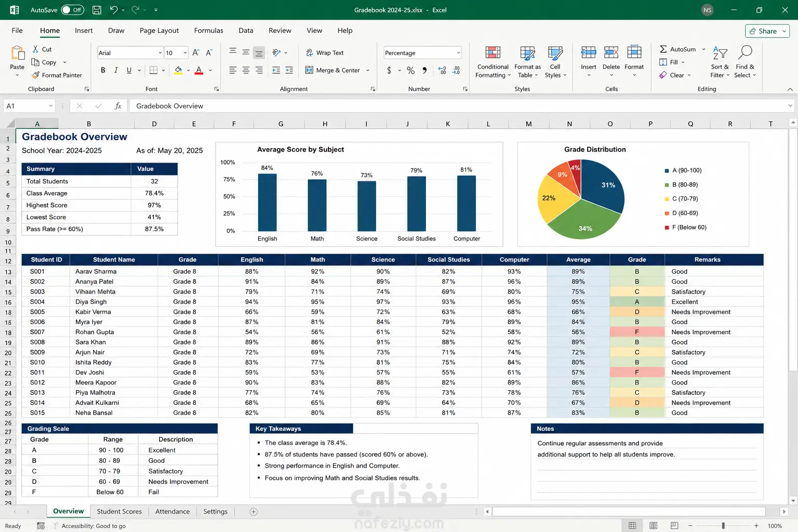Click the AutoSum button

tap(677, 49)
